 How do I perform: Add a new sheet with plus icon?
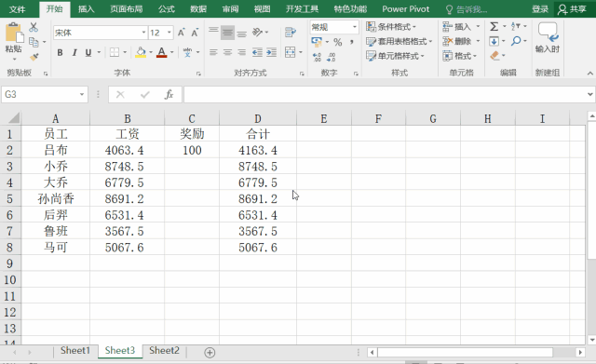[x=210, y=353]
